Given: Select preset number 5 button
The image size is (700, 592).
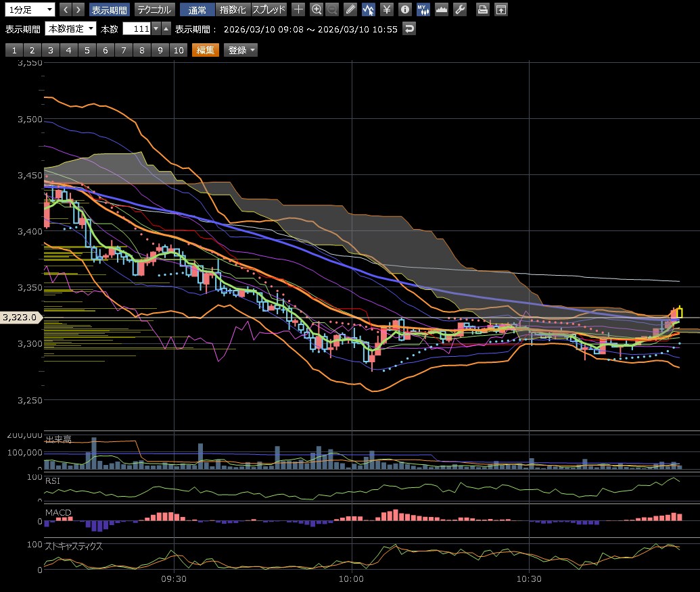Looking at the screenshot, I should (87, 50).
